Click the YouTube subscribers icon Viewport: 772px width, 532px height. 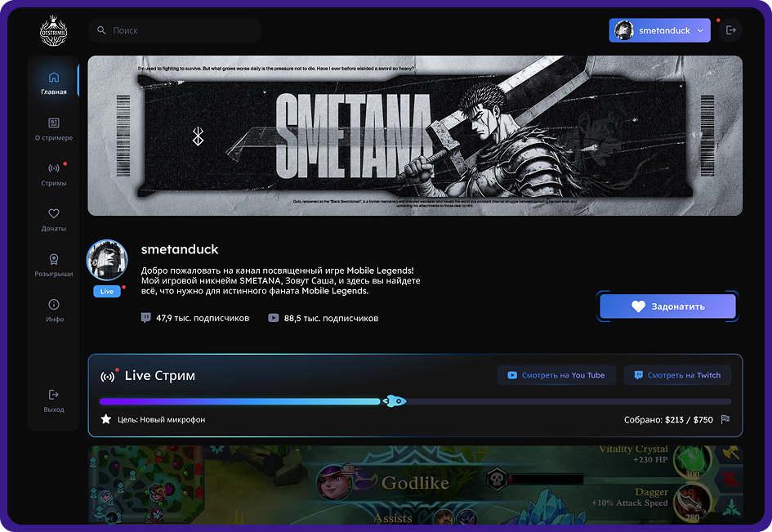point(273,318)
